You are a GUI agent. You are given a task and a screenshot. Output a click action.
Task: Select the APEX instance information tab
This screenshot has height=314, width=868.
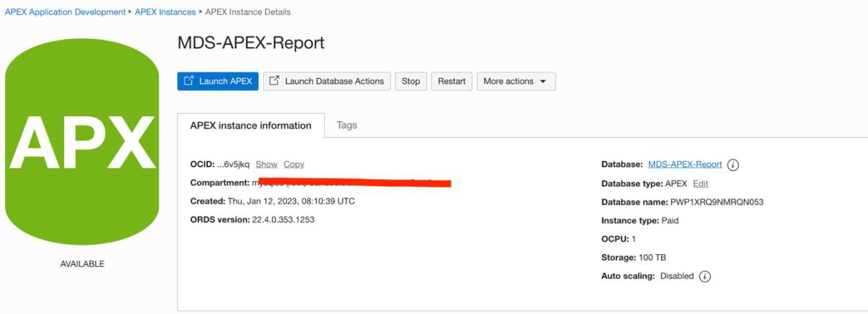point(251,125)
